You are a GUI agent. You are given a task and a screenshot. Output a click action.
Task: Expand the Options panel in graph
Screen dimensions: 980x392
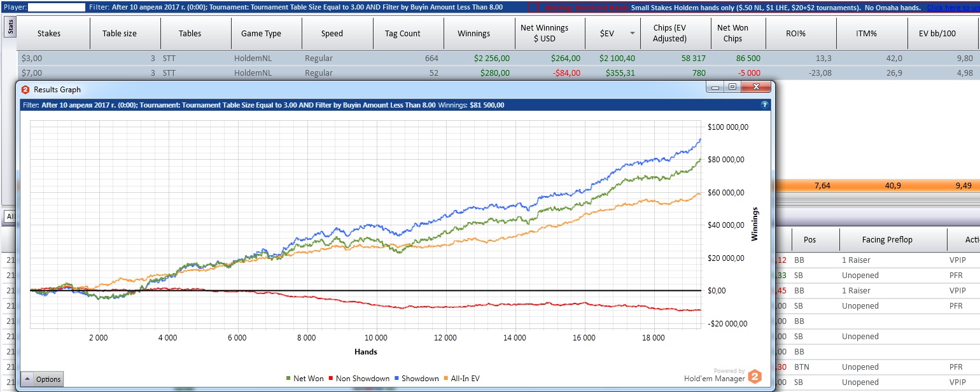42,379
